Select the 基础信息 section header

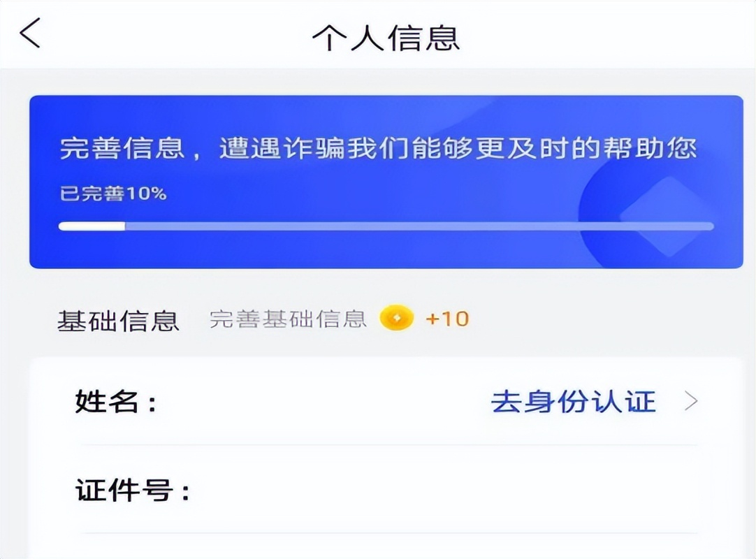click(x=117, y=318)
